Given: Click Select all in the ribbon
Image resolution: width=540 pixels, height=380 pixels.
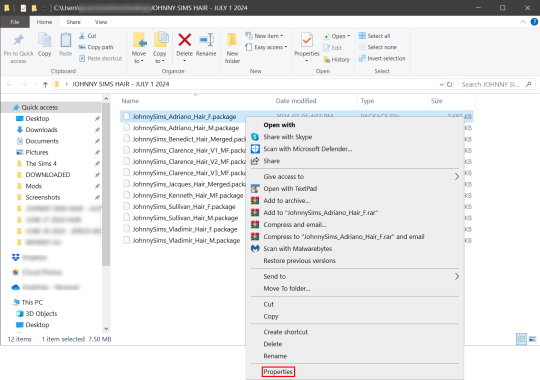Looking at the screenshot, I should pos(375,36).
